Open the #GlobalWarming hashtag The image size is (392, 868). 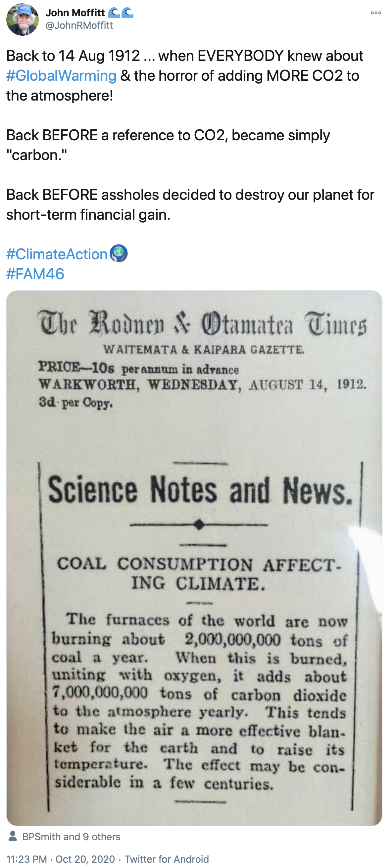[x=61, y=75]
